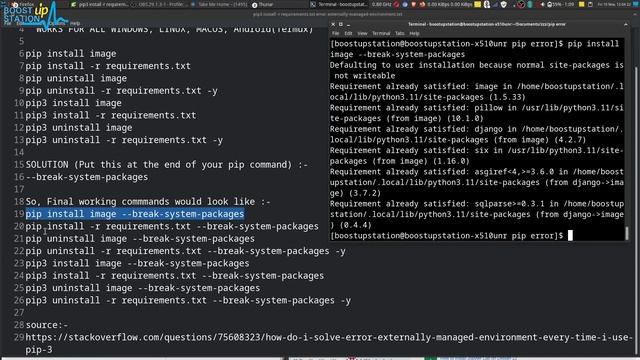The width and height of the screenshot is (640, 360).
Task: Click the date and time clock in the panel
Action: 614,4
